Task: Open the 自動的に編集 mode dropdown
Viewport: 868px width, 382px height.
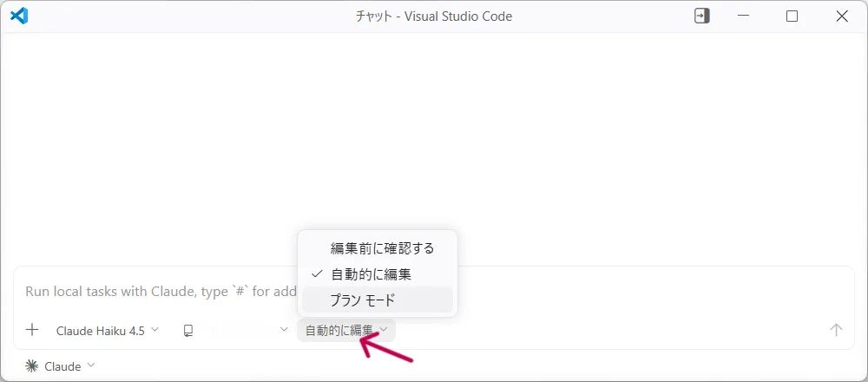Action: coord(346,331)
